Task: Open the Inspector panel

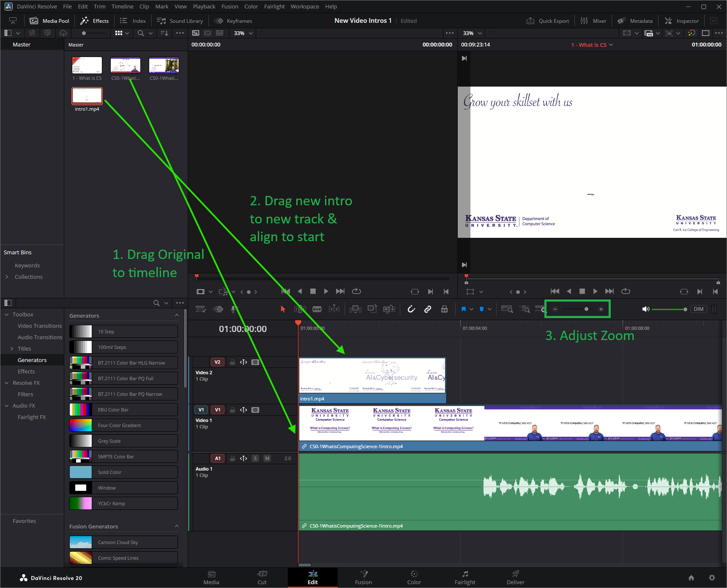Action: coord(681,21)
